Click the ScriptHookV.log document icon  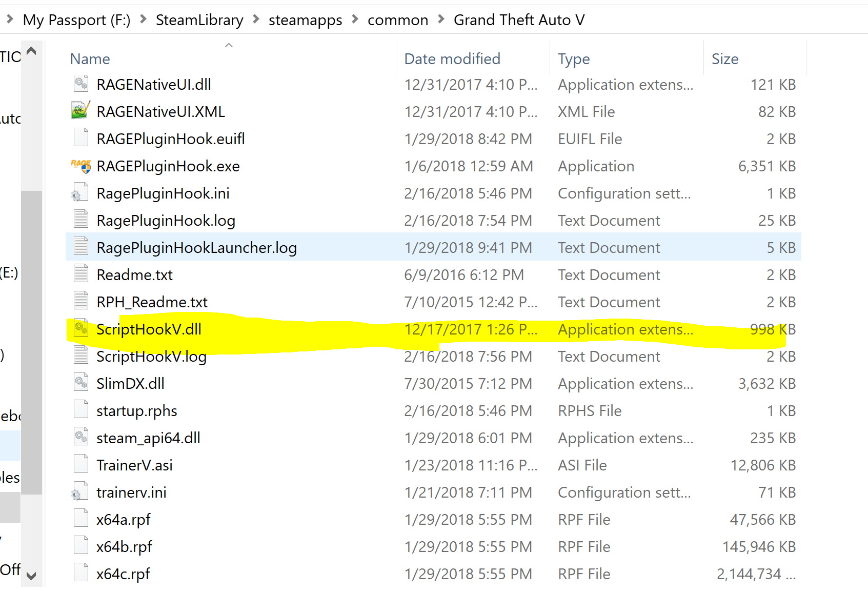point(81,356)
